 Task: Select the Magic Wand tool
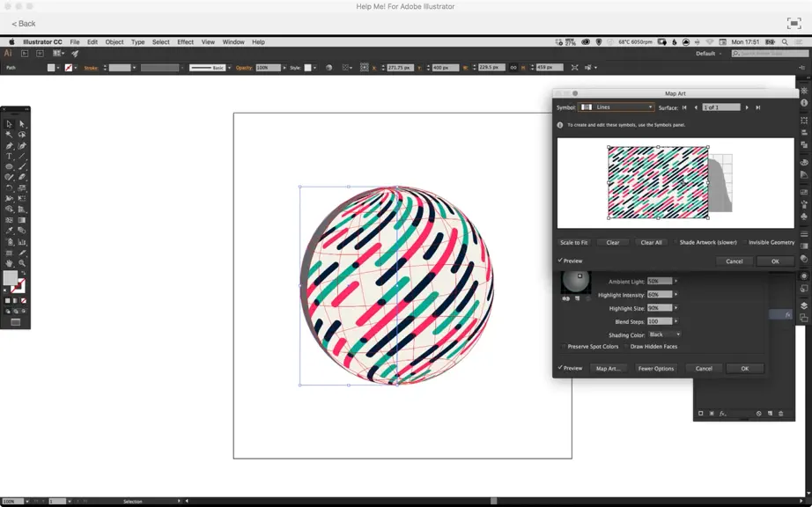coord(10,135)
